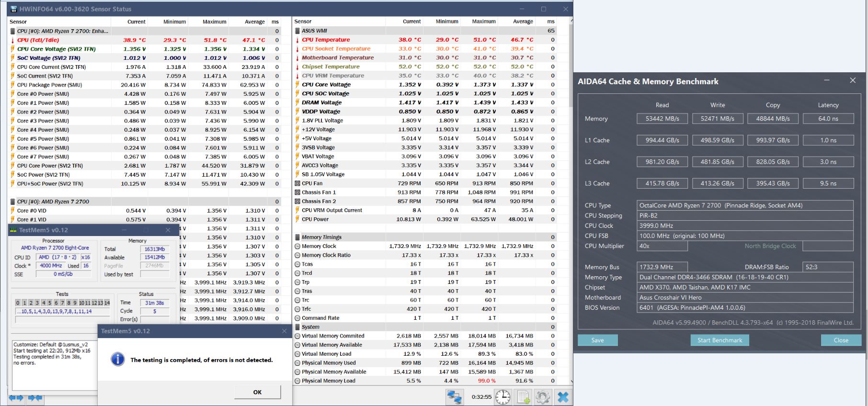Select the Memory Timings group header
Viewport: 868px width, 406px height.
(424, 237)
